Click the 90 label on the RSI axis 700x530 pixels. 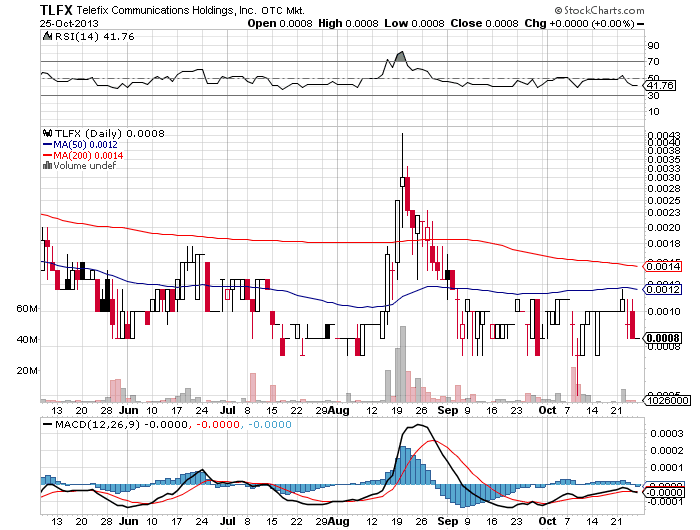653,46
